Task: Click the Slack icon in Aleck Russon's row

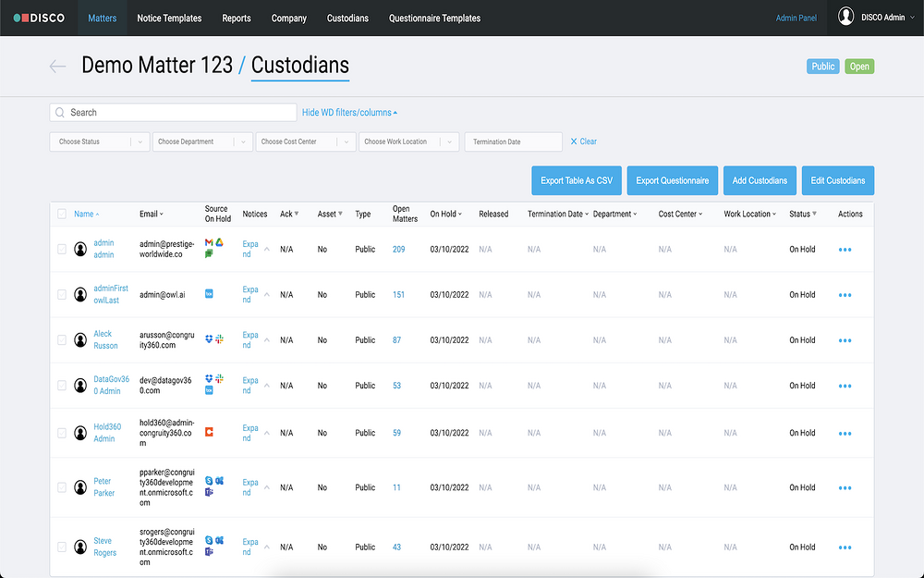Action: [219, 339]
